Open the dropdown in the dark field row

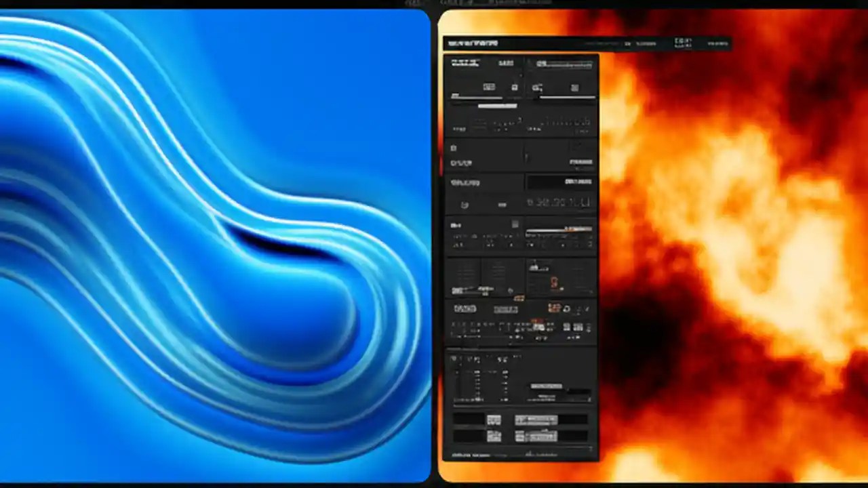559,182
